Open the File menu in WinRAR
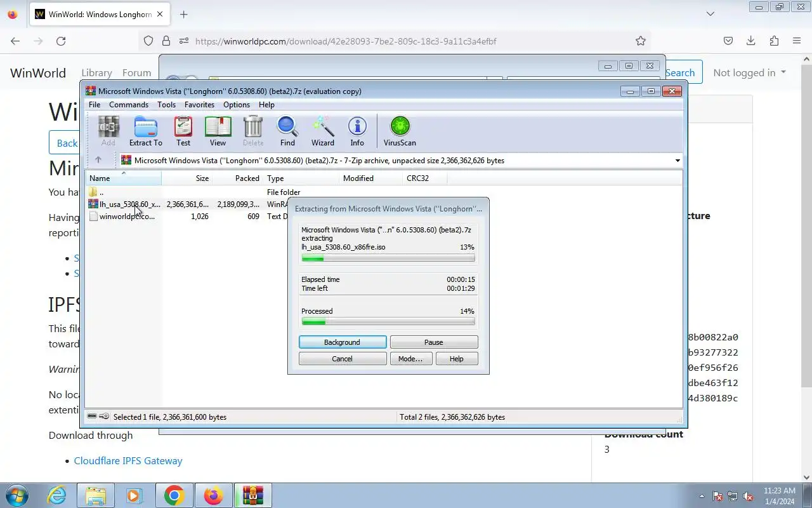 (95, 105)
